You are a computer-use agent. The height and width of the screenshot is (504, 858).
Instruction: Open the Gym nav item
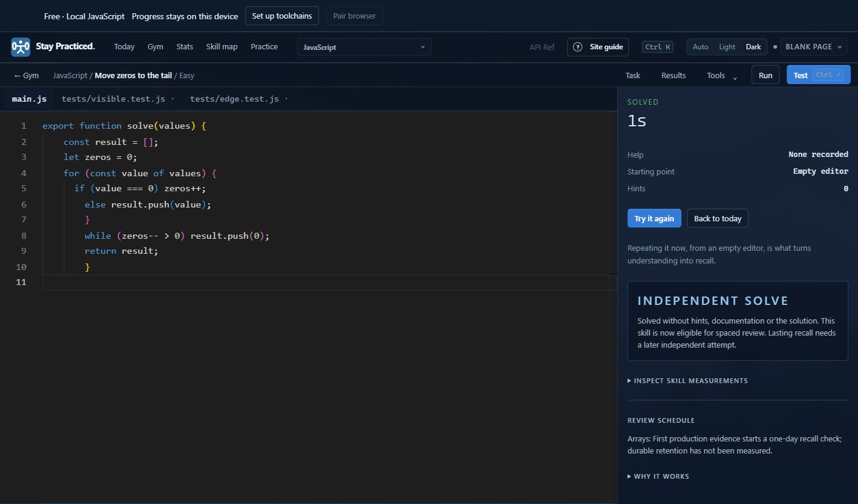pos(155,47)
